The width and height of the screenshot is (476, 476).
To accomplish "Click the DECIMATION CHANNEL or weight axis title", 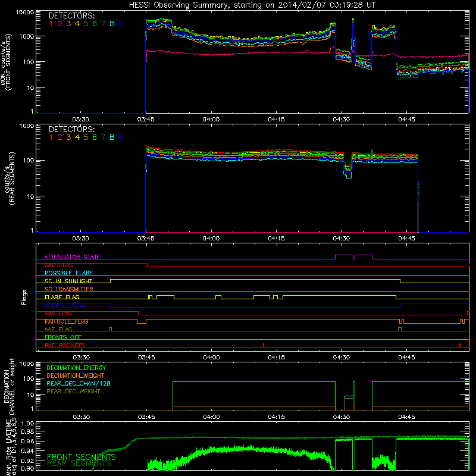I will click(x=10, y=386).
